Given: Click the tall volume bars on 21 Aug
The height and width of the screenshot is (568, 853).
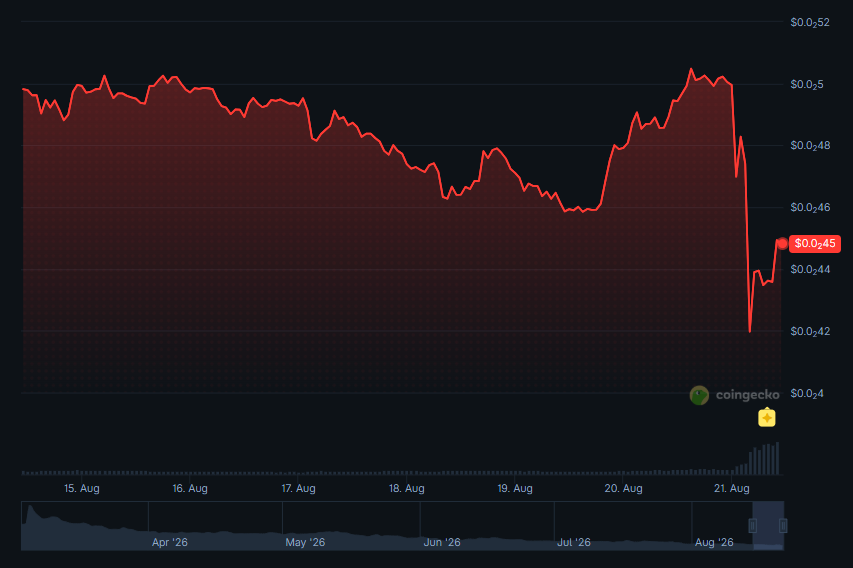Looking at the screenshot, I should pyautogui.click(x=764, y=459).
